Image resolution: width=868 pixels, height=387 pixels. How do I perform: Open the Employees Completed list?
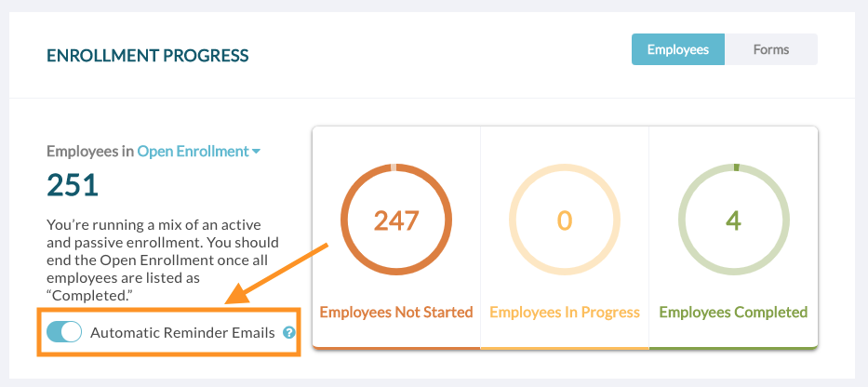pyautogui.click(x=733, y=312)
